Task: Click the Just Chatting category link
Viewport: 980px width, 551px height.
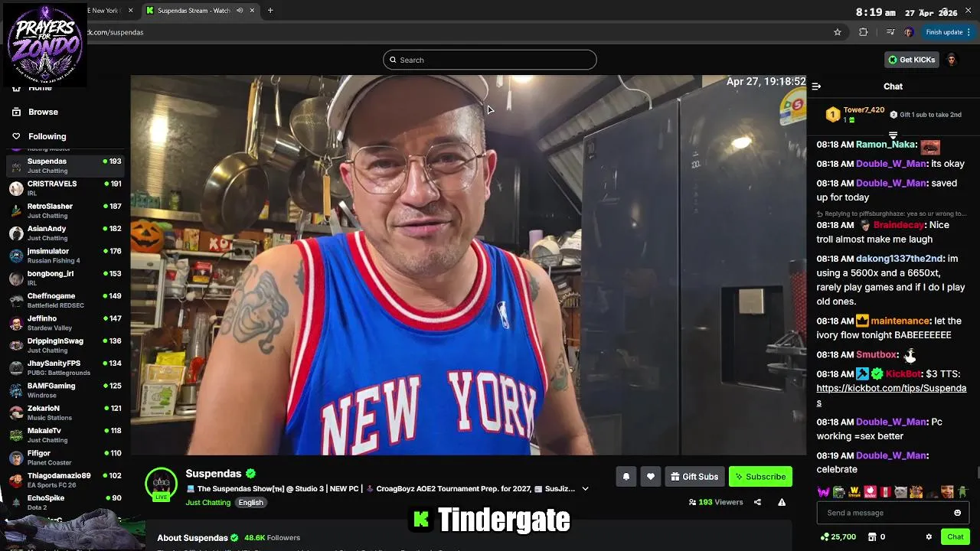Action: point(207,503)
